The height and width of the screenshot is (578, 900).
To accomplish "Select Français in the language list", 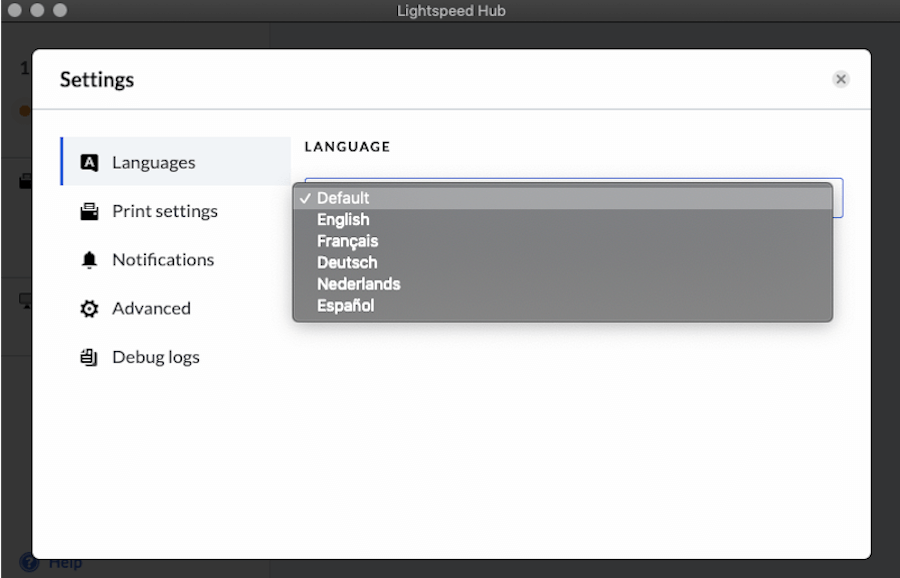I will (346, 241).
